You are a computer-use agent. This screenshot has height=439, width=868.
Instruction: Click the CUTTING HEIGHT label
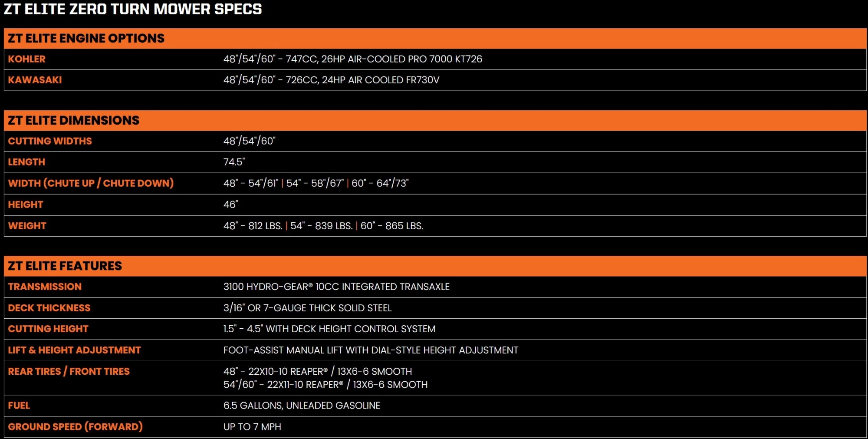pyautogui.click(x=48, y=329)
